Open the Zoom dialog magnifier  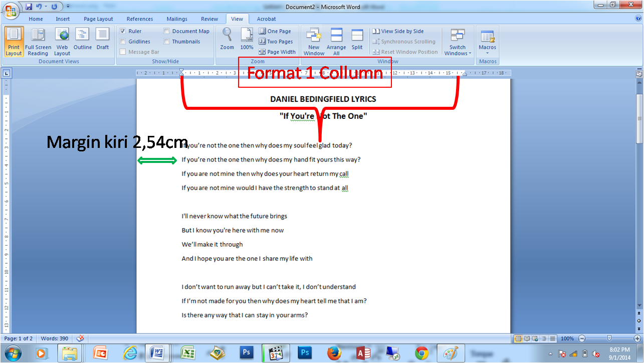tap(227, 39)
